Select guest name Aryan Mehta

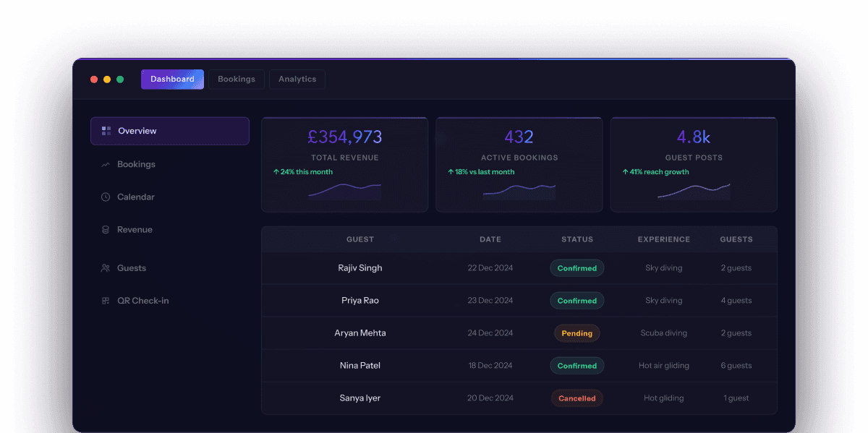point(360,333)
